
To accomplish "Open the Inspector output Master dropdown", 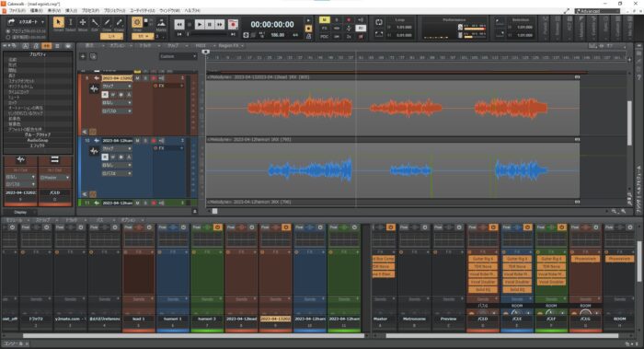I will pos(55,177).
